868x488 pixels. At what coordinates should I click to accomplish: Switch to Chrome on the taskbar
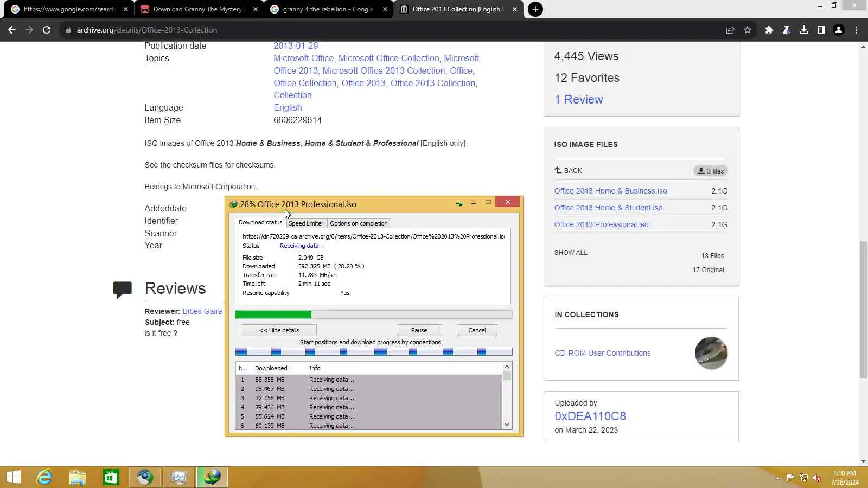(x=145, y=477)
